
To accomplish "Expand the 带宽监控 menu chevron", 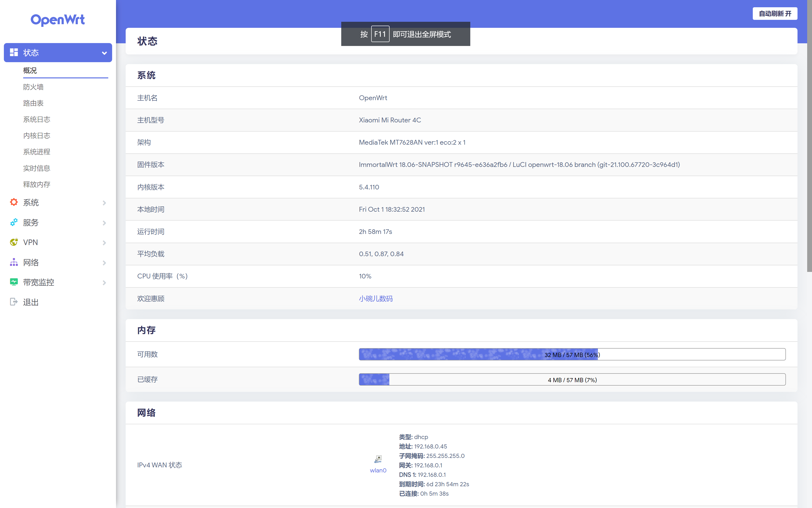I will tap(104, 283).
